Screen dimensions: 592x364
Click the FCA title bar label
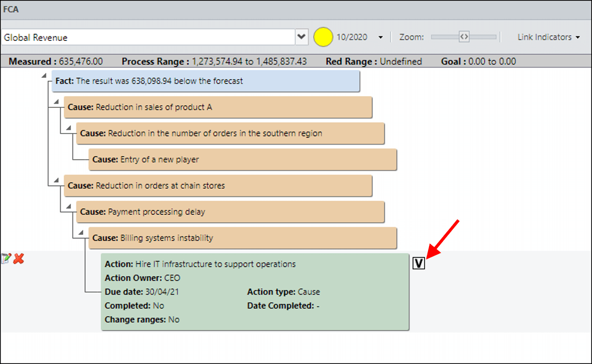pyautogui.click(x=11, y=9)
